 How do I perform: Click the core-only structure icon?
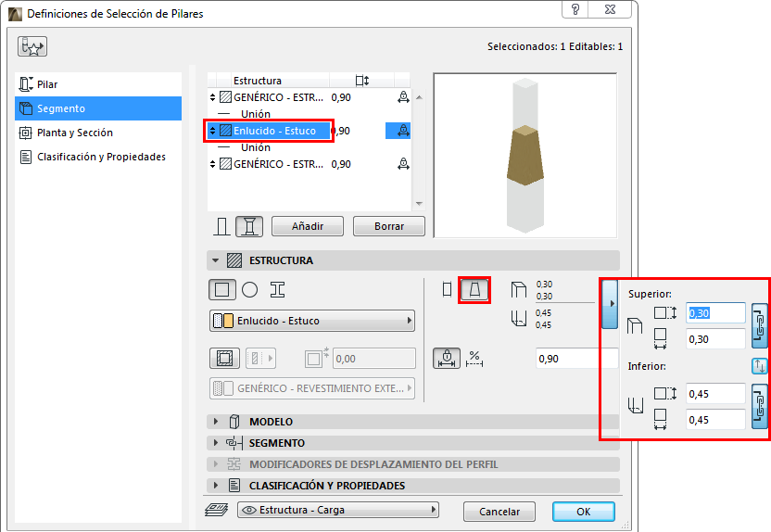pos(224,359)
